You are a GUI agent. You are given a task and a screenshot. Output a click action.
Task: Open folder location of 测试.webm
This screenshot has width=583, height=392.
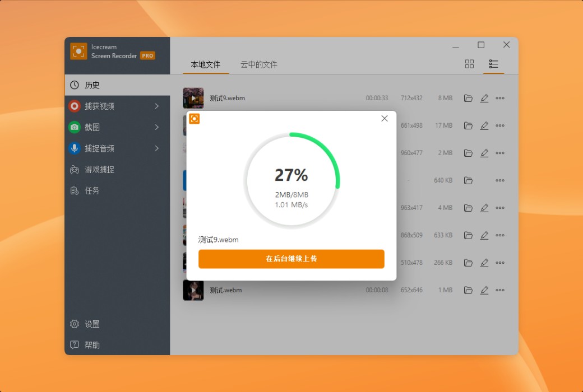469,290
